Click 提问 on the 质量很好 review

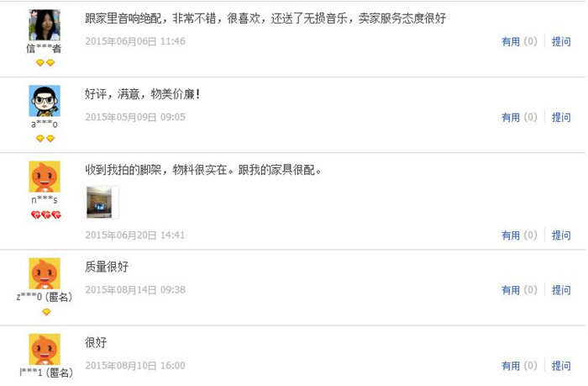[561, 290]
